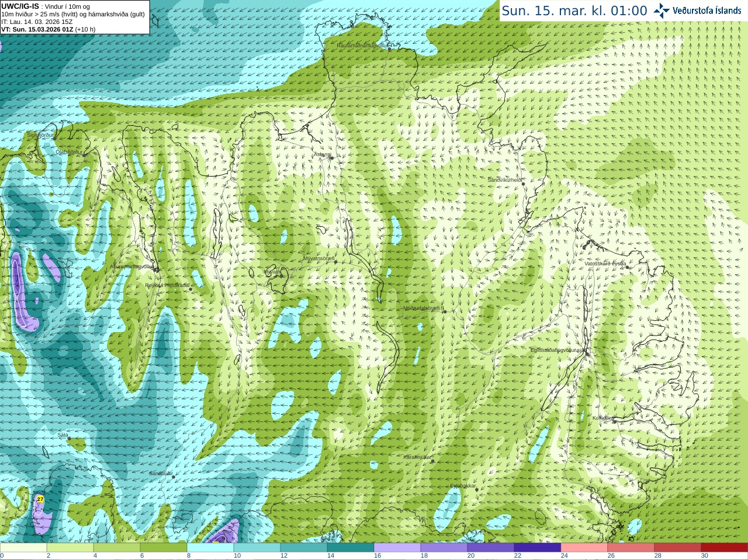Click the Eyjabakkar station dot
748x560 pixels.
(x=477, y=489)
